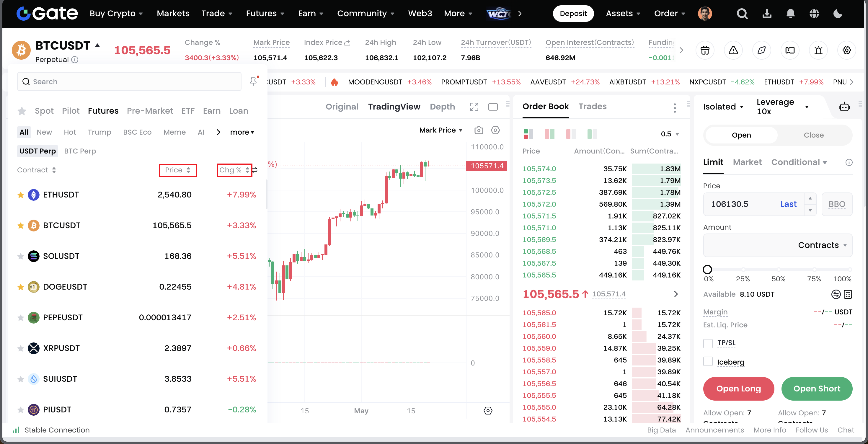Enable the TP/SL checkbox

point(708,343)
